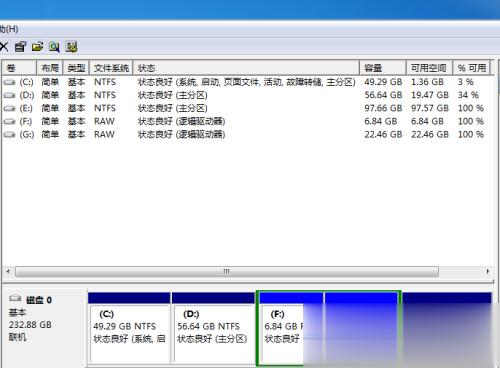Open the partially visible 帮助(H) menu
This screenshot has width=500, height=368.
(x=9, y=29)
